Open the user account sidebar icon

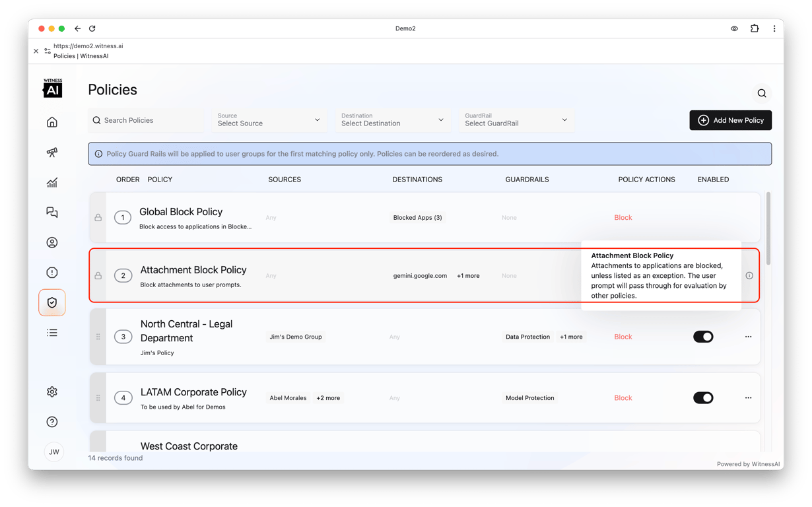[x=52, y=242]
